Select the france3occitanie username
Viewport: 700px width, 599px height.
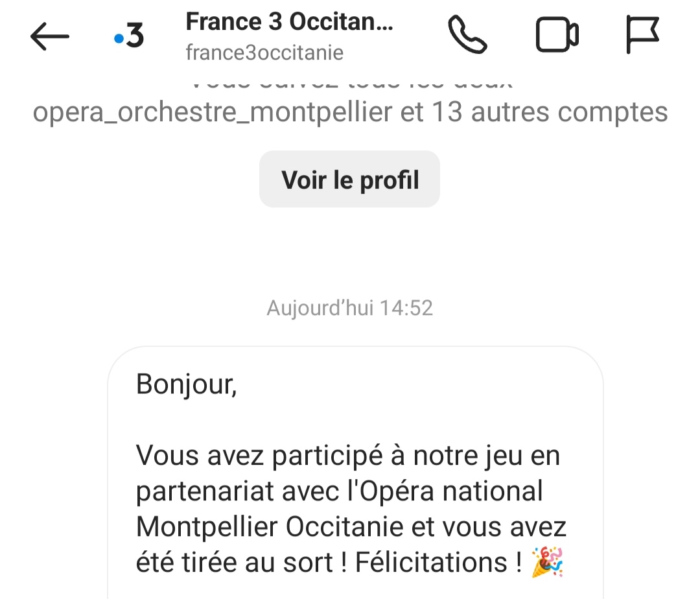(x=264, y=53)
